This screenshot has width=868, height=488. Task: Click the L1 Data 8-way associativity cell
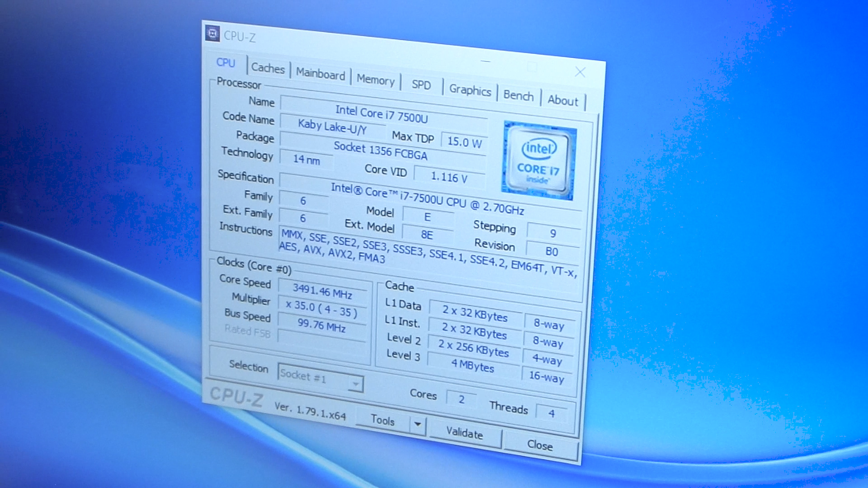point(549,324)
